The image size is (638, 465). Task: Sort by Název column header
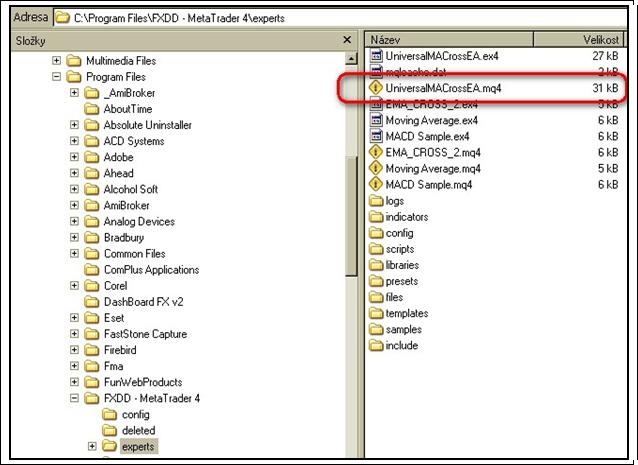(449, 39)
